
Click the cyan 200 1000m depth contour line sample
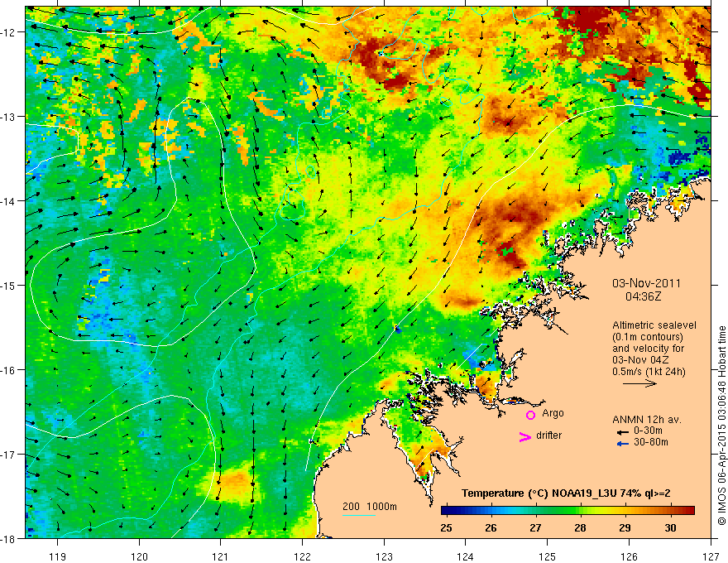(x=359, y=515)
